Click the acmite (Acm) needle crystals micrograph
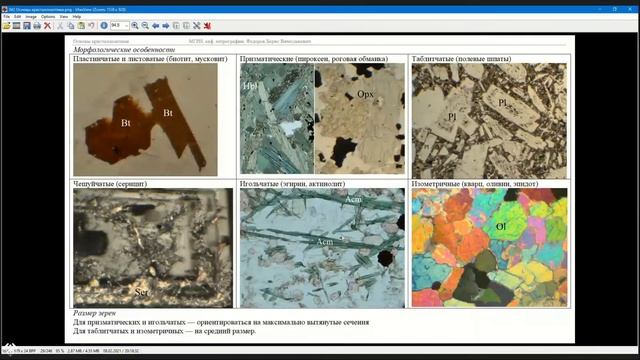Screen dimensions: 640x360 point(322,248)
